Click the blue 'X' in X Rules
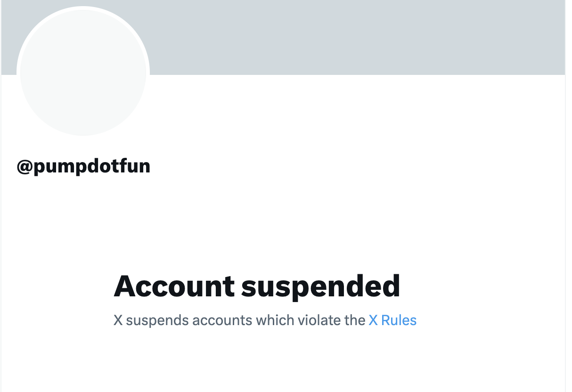The width and height of the screenshot is (572, 392). (373, 320)
